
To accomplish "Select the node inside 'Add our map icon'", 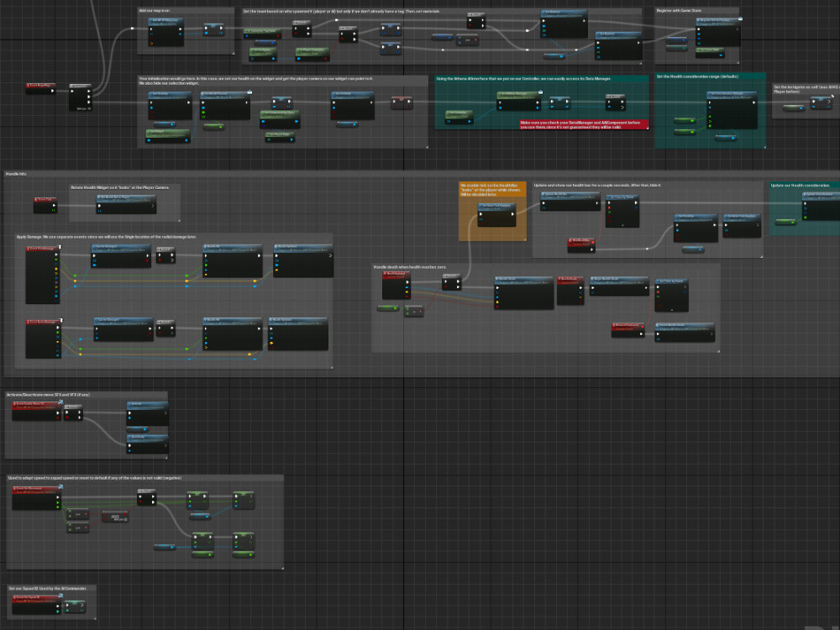I will (166, 32).
